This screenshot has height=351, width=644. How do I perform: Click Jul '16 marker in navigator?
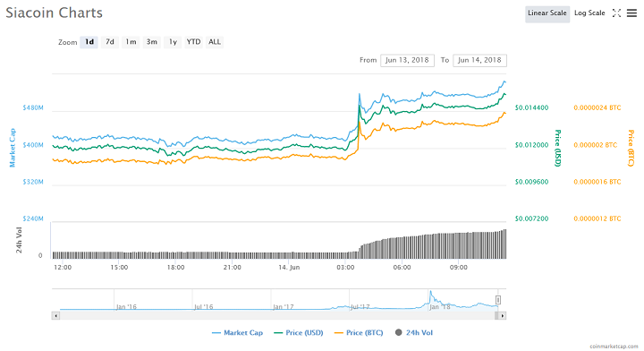pos(203,306)
